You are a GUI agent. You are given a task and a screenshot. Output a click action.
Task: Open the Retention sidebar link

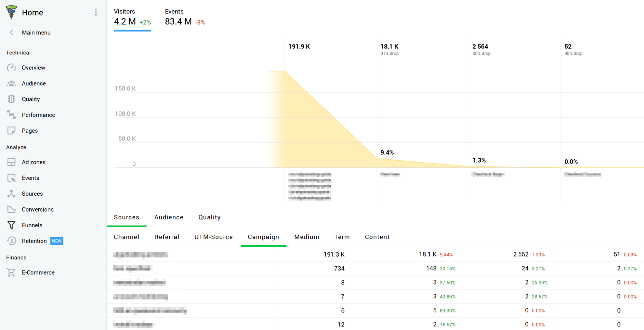pos(34,241)
